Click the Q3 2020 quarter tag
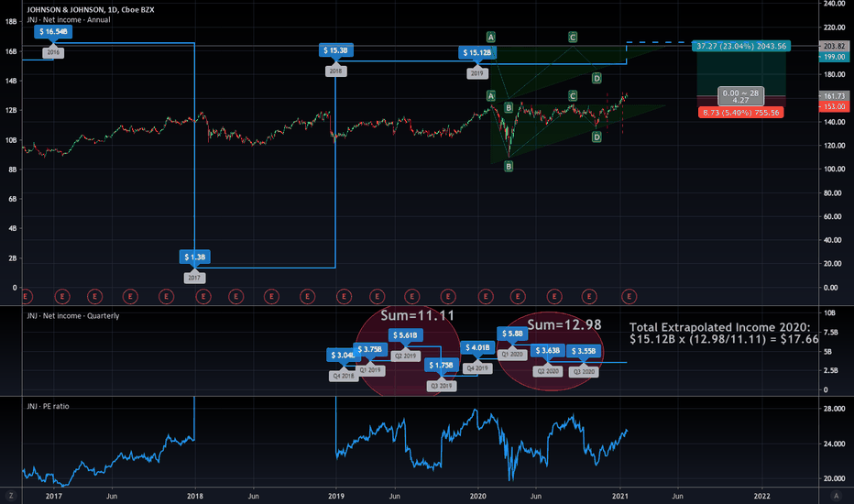 584,372
